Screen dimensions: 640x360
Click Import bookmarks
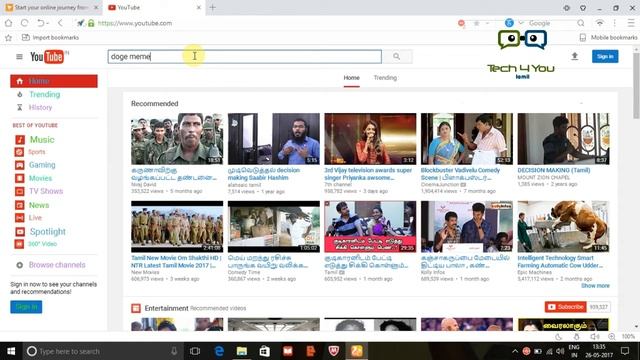50,38
